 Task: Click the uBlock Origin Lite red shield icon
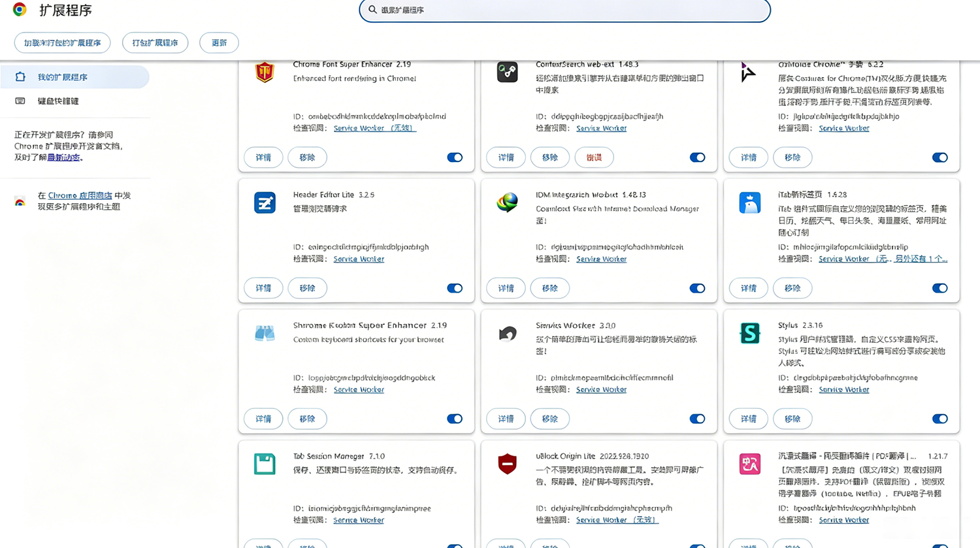click(507, 464)
